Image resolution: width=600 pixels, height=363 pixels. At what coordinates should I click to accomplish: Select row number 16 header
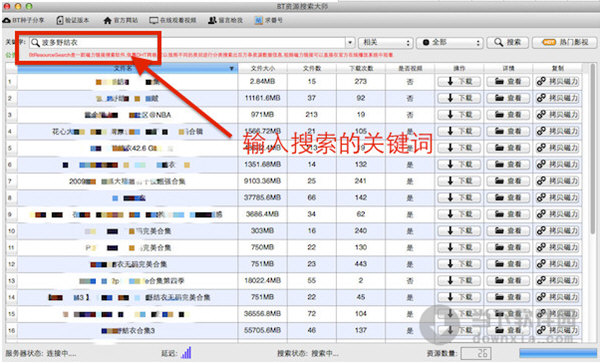[x=11, y=330]
